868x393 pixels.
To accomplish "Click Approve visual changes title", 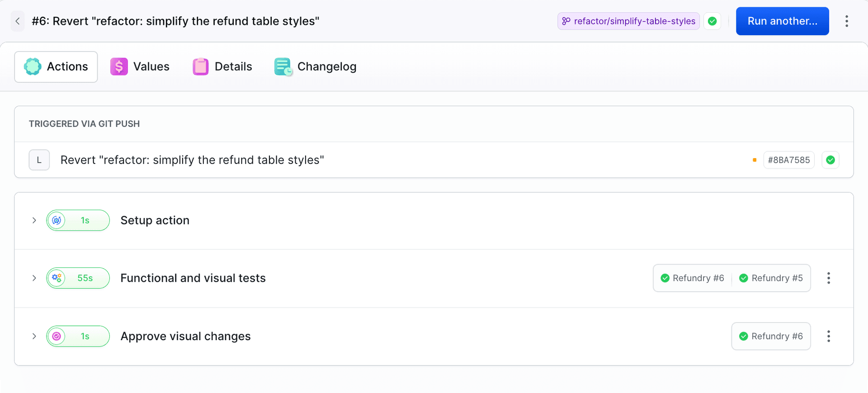I will [x=185, y=337].
